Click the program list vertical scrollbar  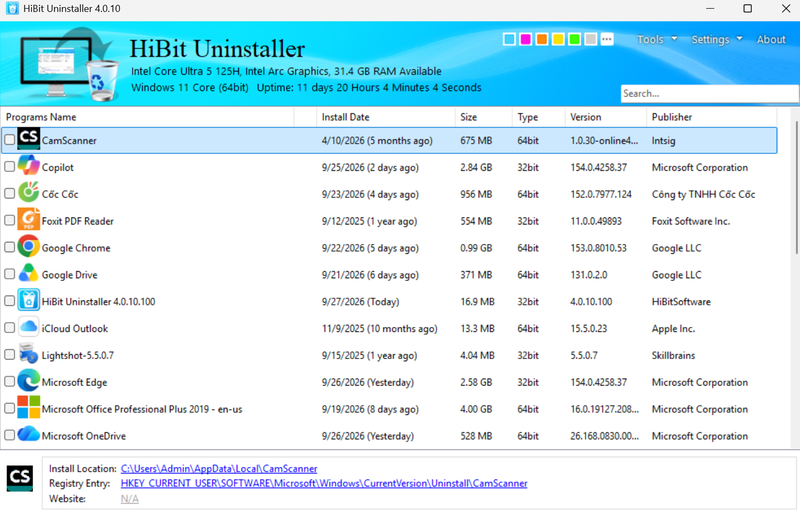[796, 187]
